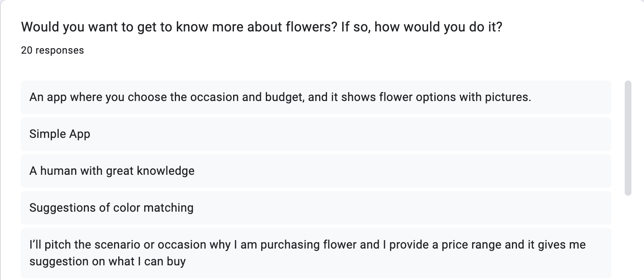
Task: Click the "20 responses" count label
Action: [x=52, y=50]
